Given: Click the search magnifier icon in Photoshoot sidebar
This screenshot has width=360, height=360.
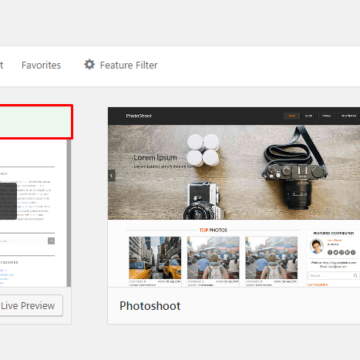Looking at the screenshot, I should click(355, 276).
